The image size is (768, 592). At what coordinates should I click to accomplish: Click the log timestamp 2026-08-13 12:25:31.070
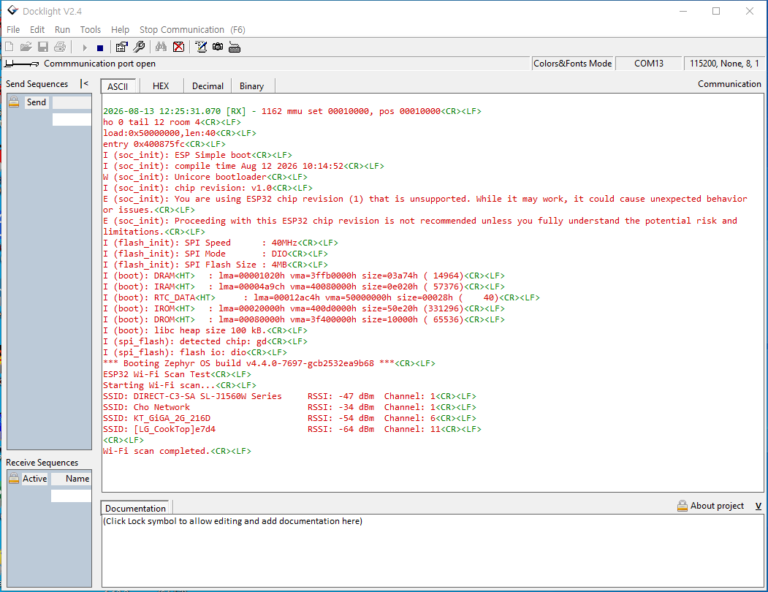(162, 111)
